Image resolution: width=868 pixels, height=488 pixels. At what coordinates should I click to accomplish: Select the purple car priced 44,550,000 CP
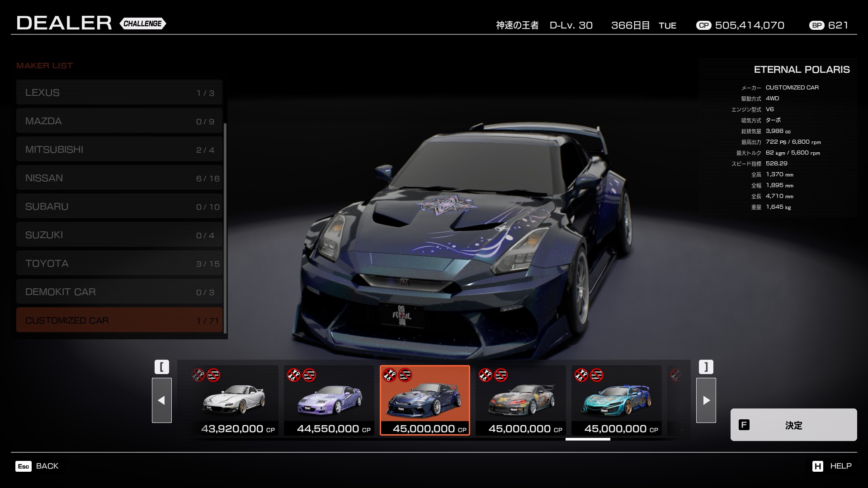coord(329,400)
